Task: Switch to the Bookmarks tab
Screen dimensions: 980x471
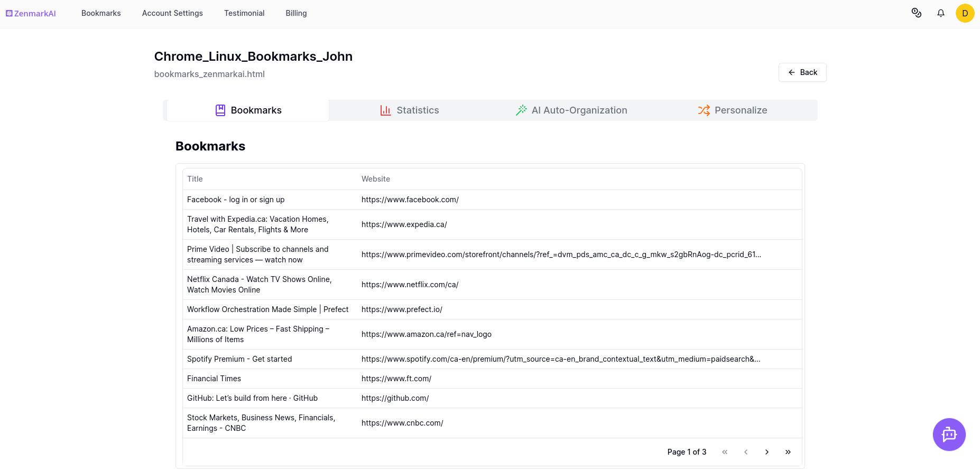Action: tap(248, 110)
